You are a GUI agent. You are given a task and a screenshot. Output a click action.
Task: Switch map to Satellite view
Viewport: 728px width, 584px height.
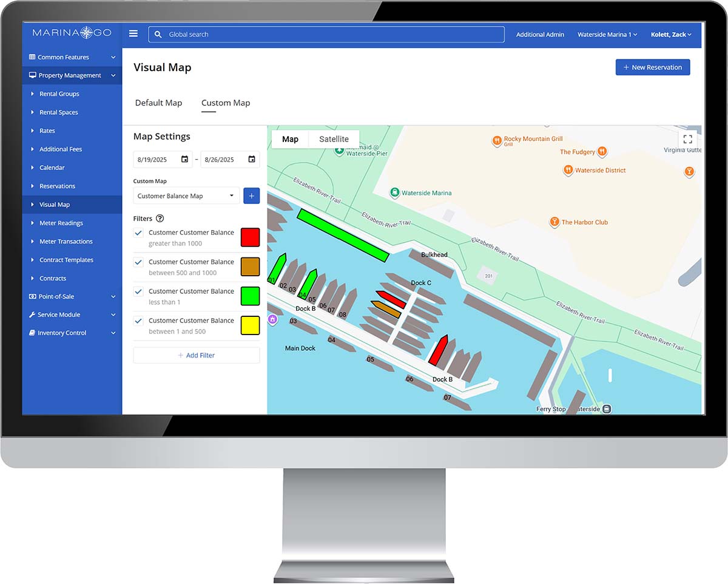pos(334,139)
